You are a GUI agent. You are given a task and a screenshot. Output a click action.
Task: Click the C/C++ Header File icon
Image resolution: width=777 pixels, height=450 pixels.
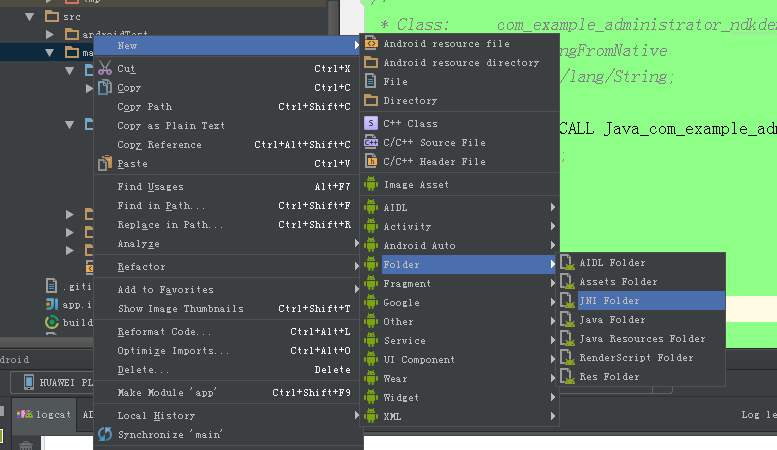point(371,161)
